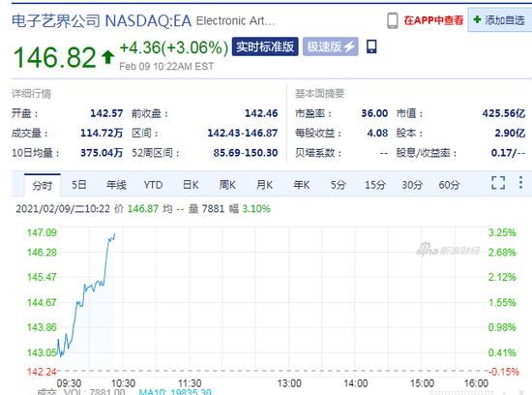
Task: Open the 周K chart tab
Action: pos(227,185)
